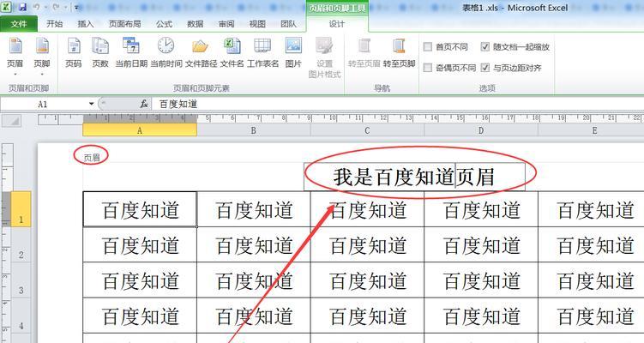Click the left header section box

tap(194, 177)
